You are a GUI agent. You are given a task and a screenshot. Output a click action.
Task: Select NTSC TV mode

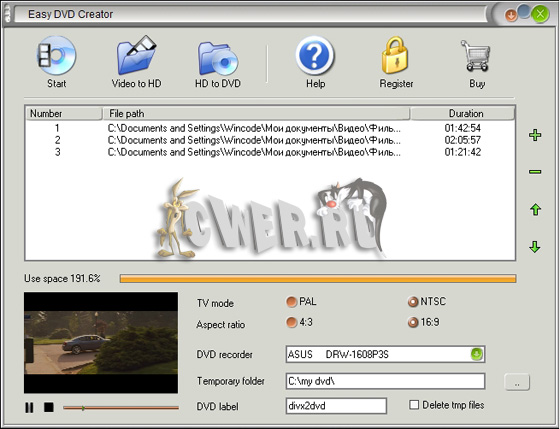(412, 302)
